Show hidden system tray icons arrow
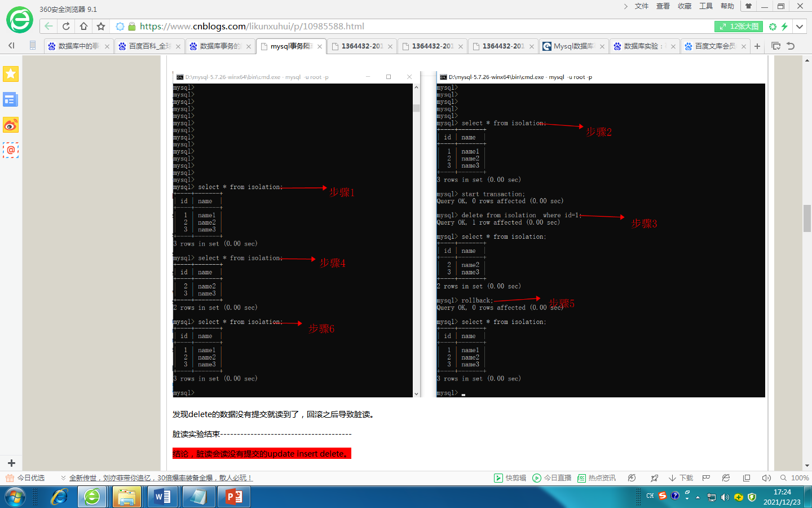 [x=698, y=497]
